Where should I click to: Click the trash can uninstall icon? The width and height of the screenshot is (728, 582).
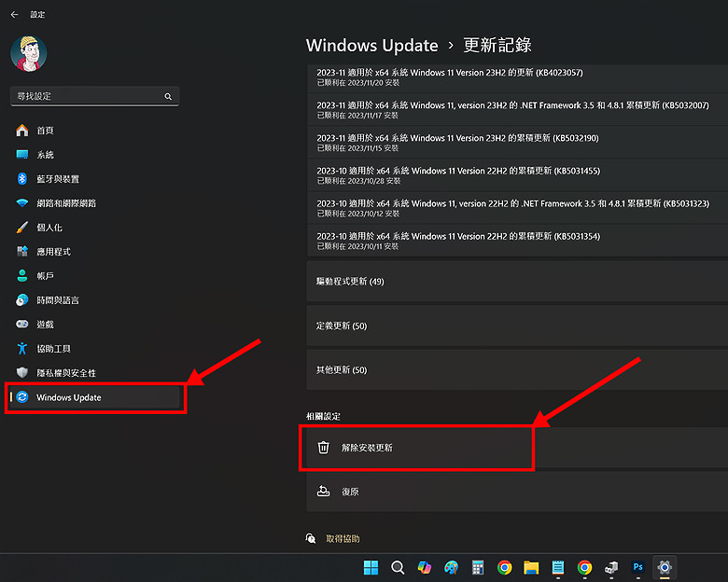point(324,448)
